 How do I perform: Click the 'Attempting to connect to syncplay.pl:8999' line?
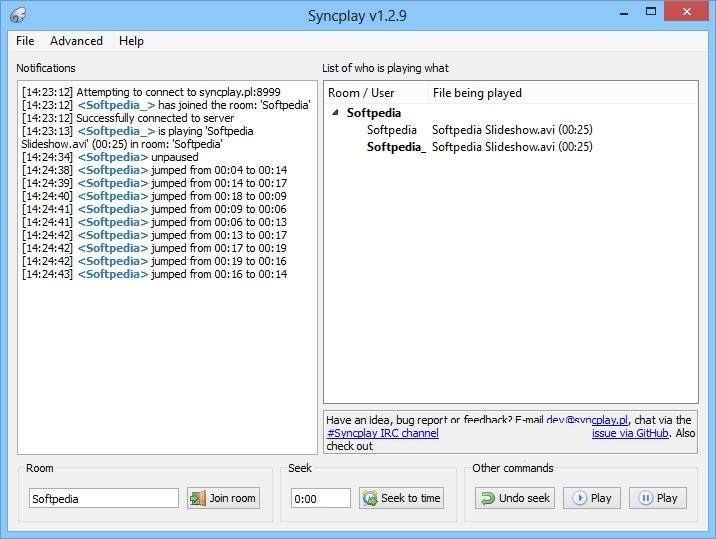click(x=151, y=92)
